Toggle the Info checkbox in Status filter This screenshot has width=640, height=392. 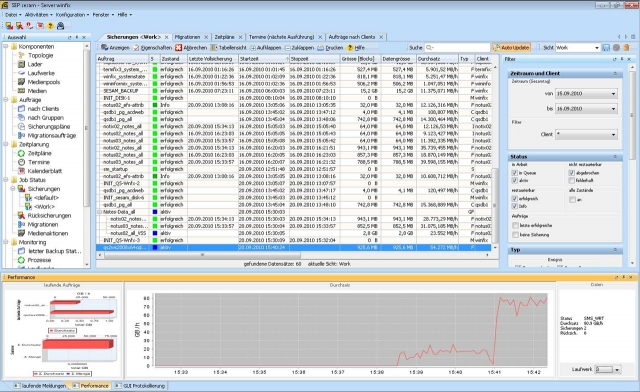[x=514, y=206]
